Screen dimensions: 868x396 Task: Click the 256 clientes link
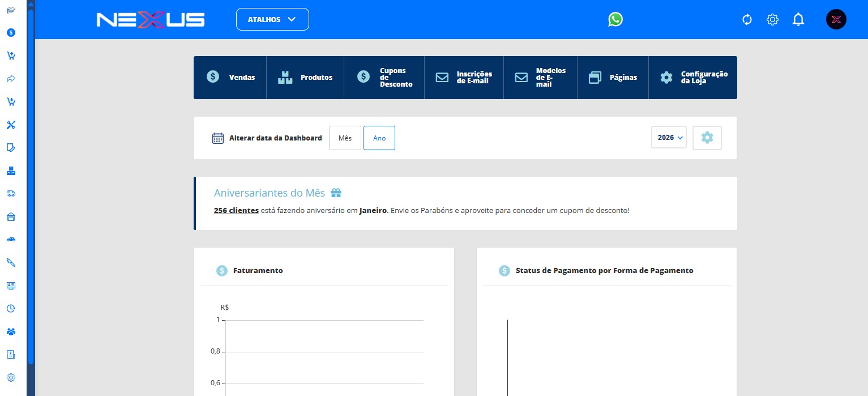[x=236, y=211]
